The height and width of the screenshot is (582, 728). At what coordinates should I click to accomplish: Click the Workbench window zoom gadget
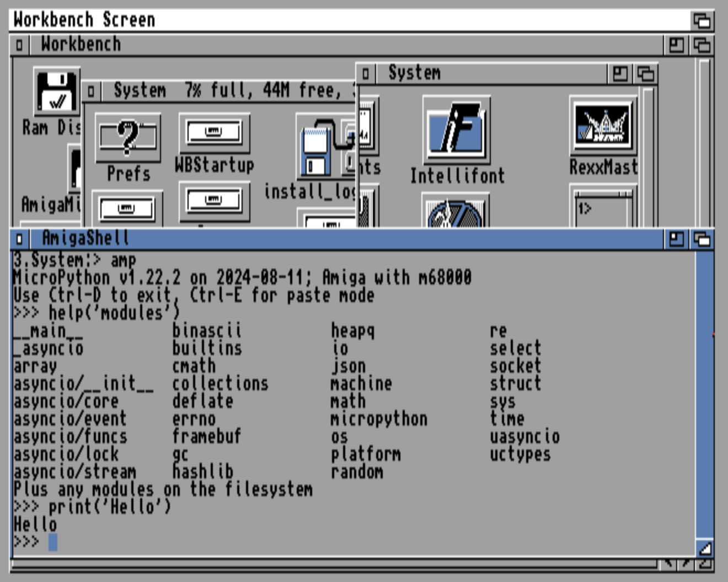(676, 45)
